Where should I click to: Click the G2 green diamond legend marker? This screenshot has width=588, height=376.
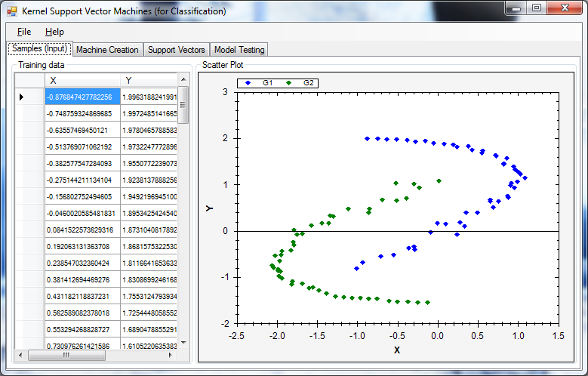pyautogui.click(x=288, y=82)
